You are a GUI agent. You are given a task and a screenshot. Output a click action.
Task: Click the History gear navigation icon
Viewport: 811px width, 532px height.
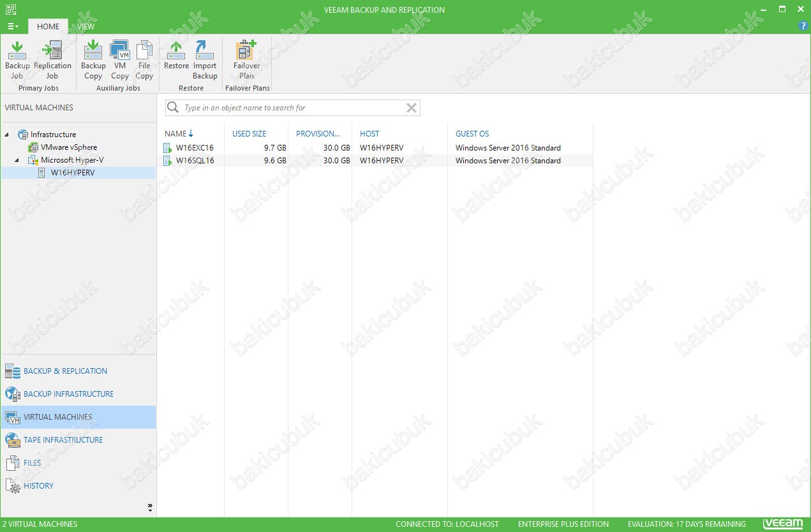(13, 486)
